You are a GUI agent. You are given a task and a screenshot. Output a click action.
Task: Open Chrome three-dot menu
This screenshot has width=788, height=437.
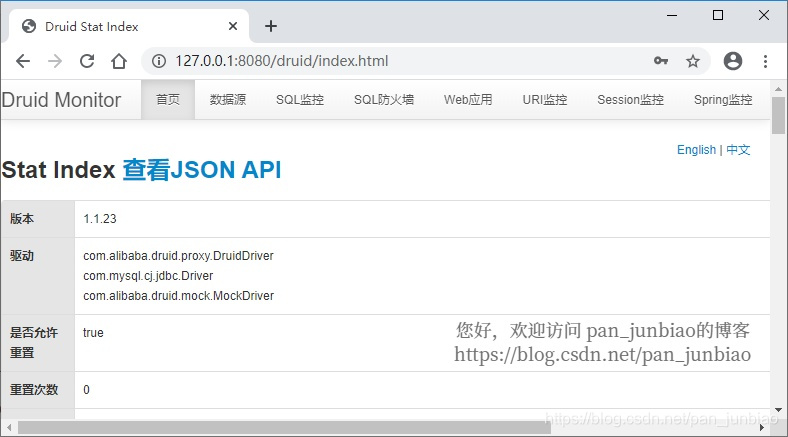(x=765, y=61)
